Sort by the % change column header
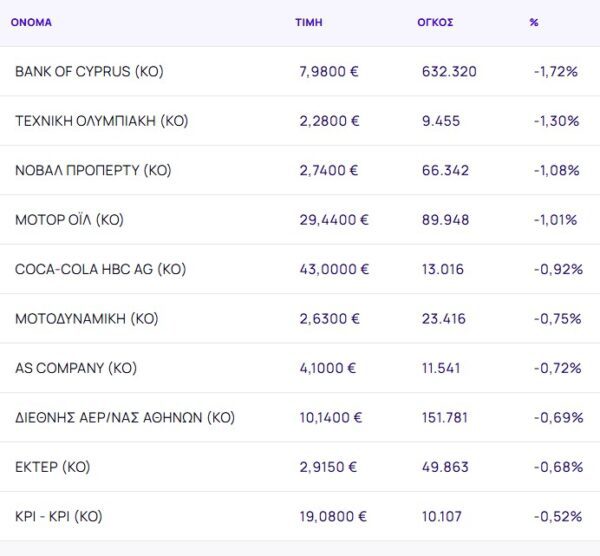 click(x=534, y=22)
